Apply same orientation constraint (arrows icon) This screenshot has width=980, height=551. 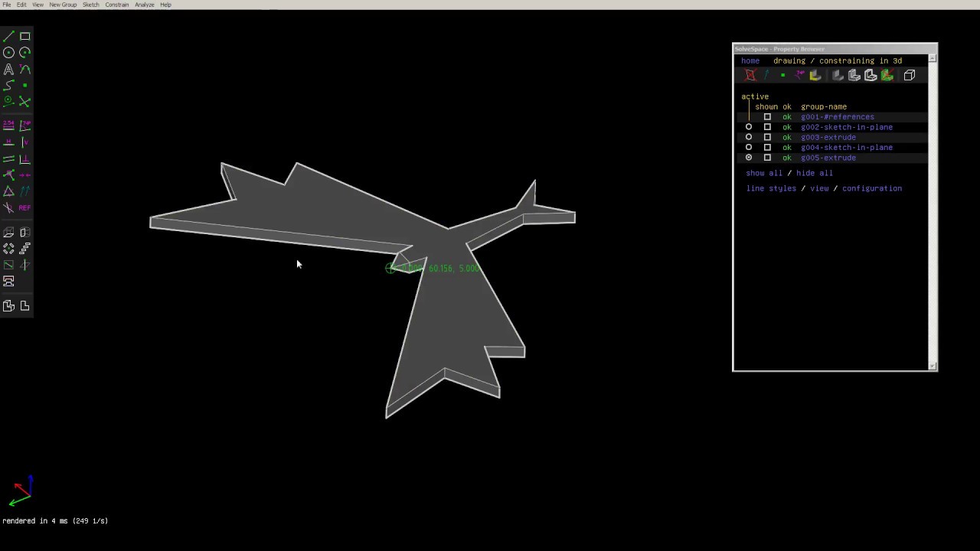tap(24, 191)
